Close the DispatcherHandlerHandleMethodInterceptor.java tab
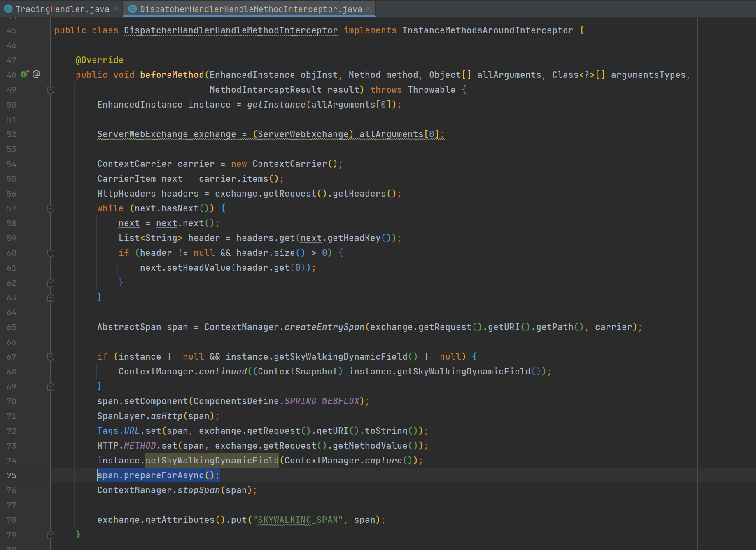756x550 pixels. coord(369,9)
